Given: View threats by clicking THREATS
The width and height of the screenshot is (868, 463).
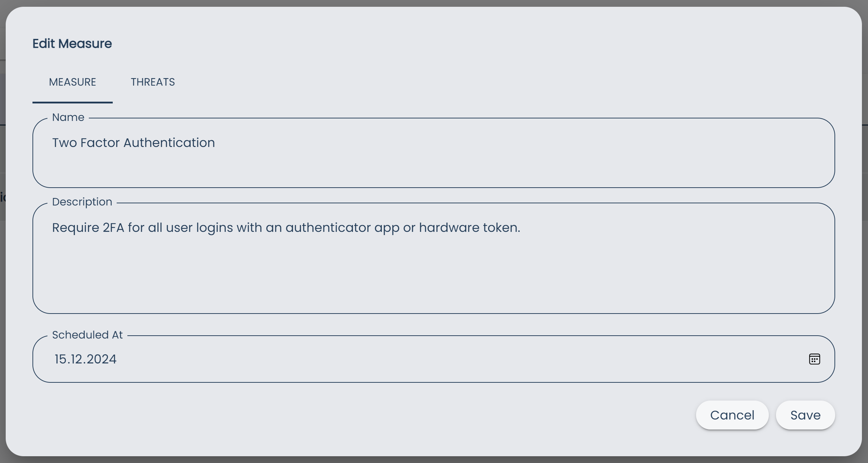Looking at the screenshot, I should point(153,82).
